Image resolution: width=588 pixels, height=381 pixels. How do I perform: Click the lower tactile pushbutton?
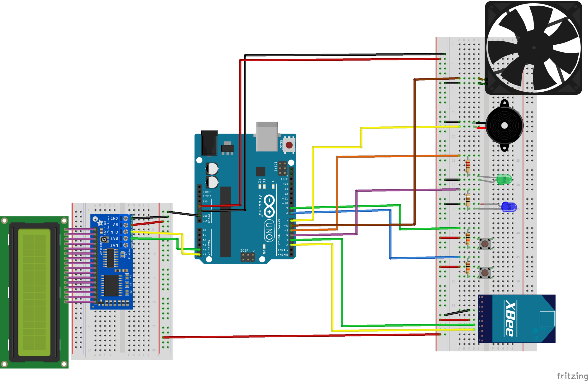pyautogui.click(x=485, y=273)
